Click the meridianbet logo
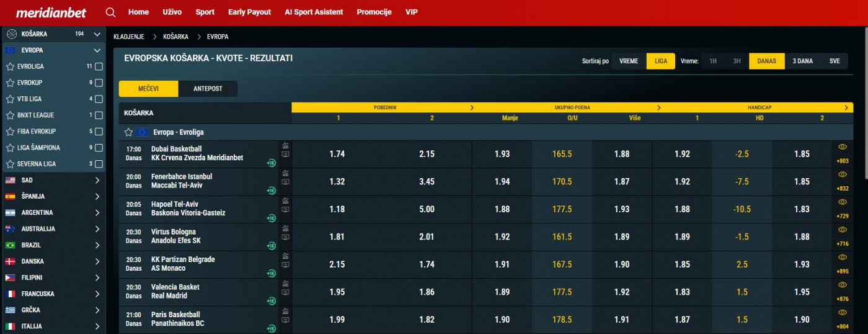This screenshot has width=868, height=334. [51, 12]
